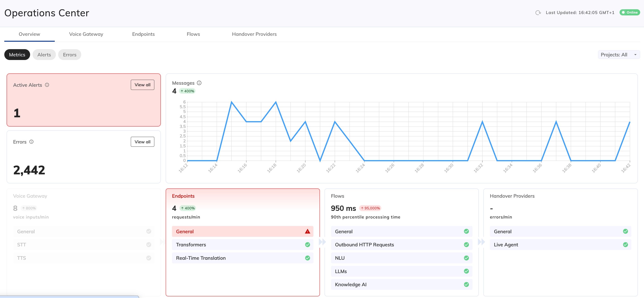Click the 400% badge in Endpoints card
The image size is (644, 298).
click(188, 208)
